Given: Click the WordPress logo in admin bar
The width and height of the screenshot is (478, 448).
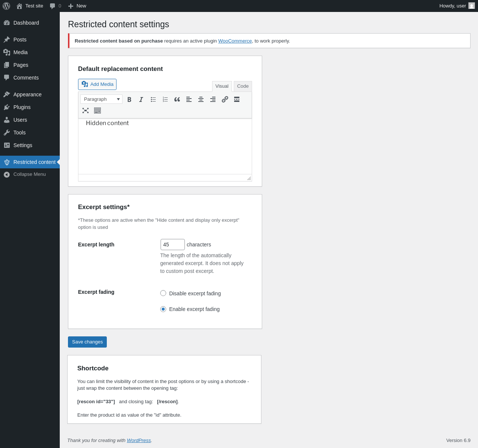Looking at the screenshot, I should click(6, 6).
